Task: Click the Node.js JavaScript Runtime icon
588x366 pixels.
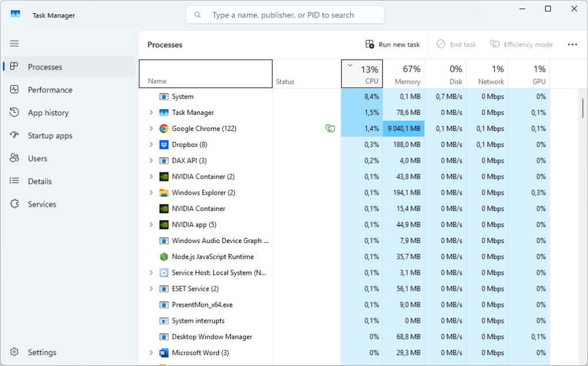Action: [x=164, y=257]
